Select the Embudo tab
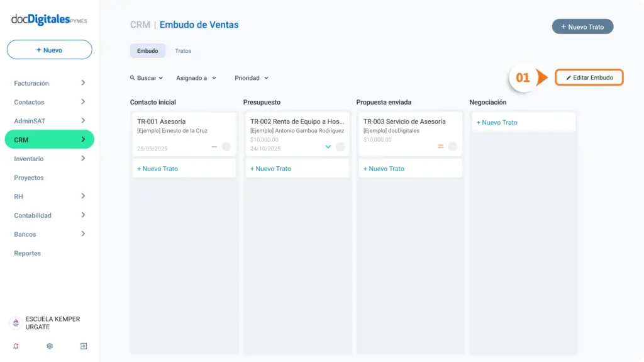This screenshot has height=362, width=644. point(147,51)
